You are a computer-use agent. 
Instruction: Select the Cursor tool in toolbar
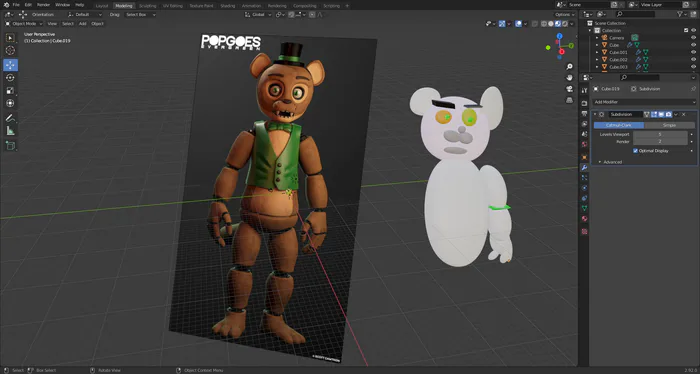(x=10, y=50)
